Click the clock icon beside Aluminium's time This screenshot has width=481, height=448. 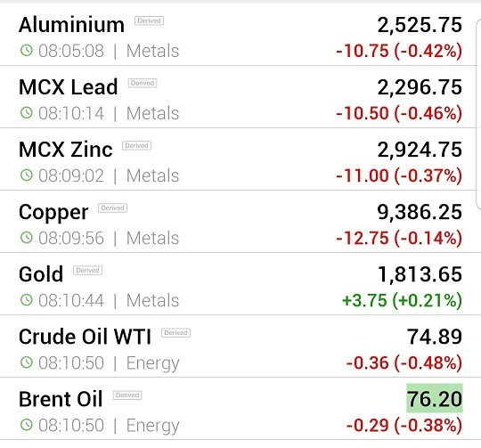coord(27,50)
